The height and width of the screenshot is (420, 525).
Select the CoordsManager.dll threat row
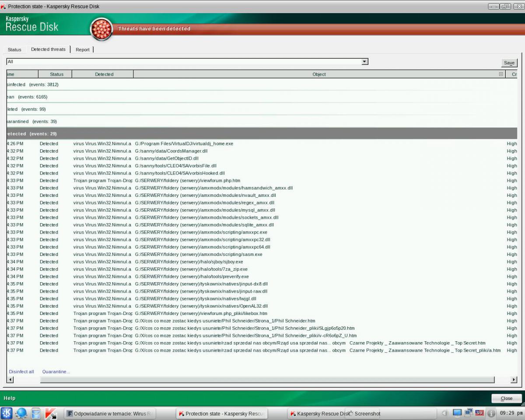pyautogui.click(x=262, y=151)
